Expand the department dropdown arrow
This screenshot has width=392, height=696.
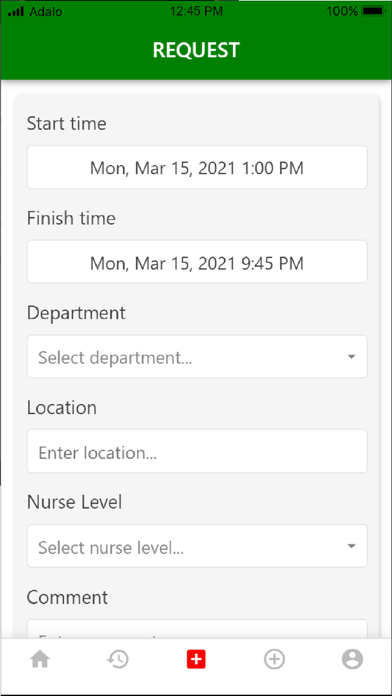click(352, 357)
